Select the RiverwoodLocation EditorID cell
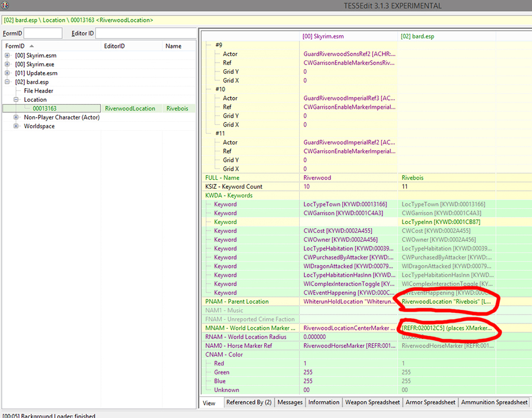532x418 pixels. click(x=130, y=108)
